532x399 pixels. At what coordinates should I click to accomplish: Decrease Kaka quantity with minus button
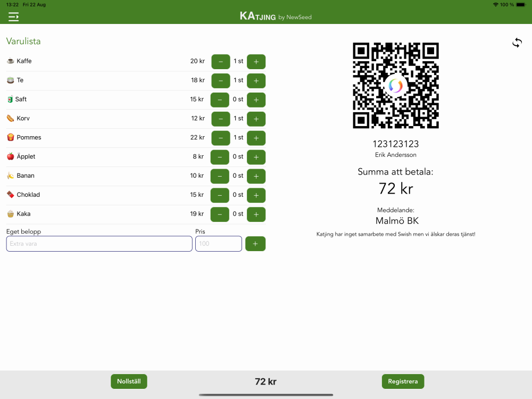(220, 214)
